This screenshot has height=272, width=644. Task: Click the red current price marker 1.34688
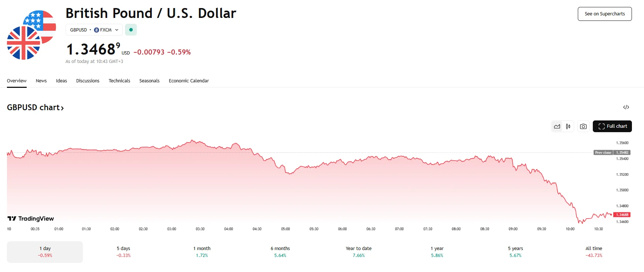622,215
